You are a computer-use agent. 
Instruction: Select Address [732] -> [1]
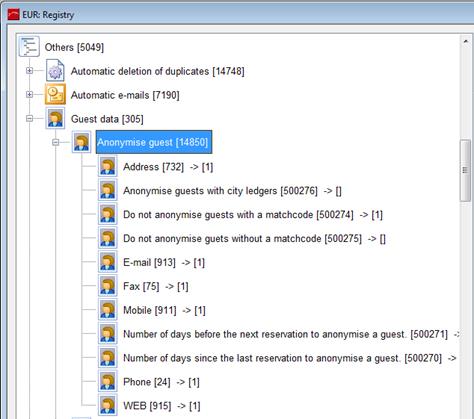[168, 167]
